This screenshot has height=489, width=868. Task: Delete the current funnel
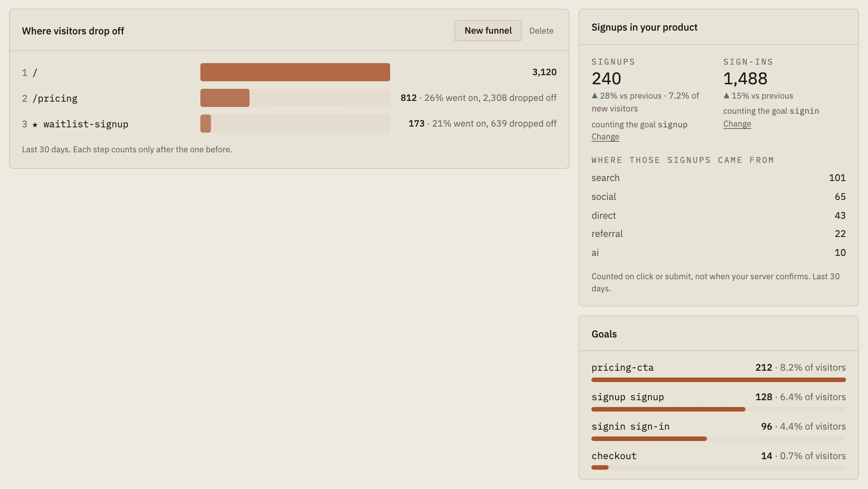[x=541, y=31]
